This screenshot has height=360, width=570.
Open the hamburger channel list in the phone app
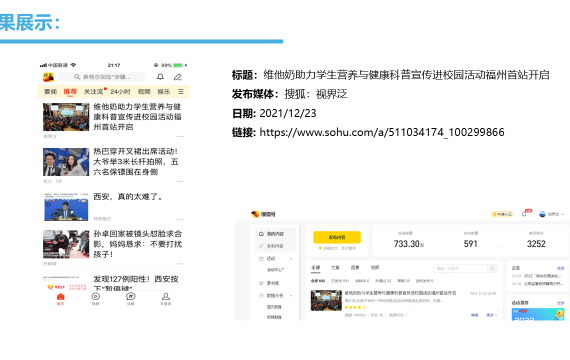[x=181, y=92]
